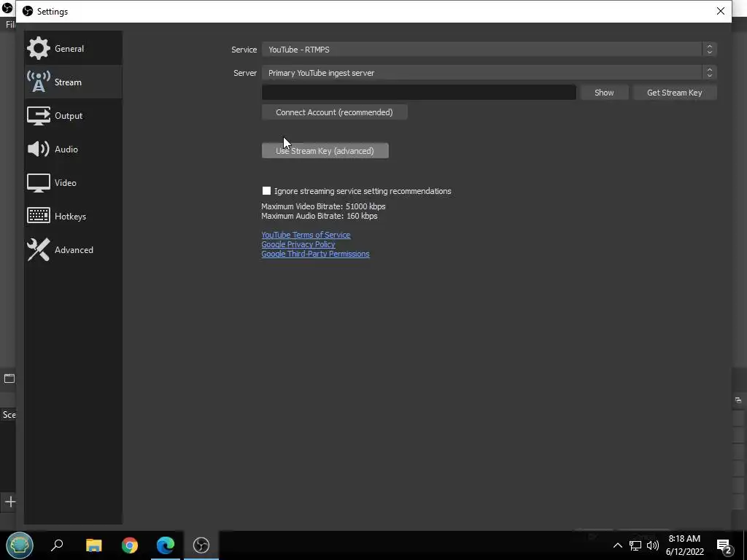Viewport: 747px width, 560px height.
Task: Open the Output settings section
Action: (x=74, y=116)
